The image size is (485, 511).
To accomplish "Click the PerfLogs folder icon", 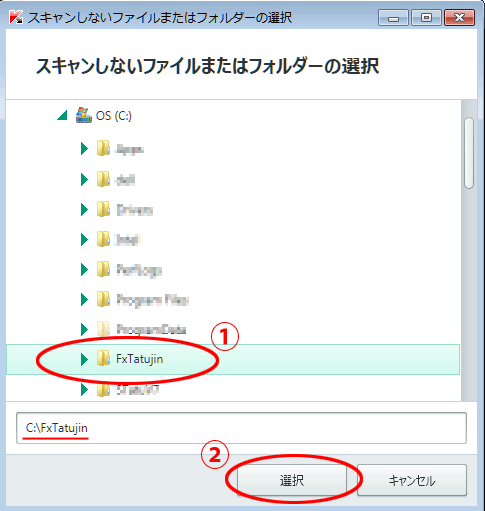I will (x=103, y=269).
